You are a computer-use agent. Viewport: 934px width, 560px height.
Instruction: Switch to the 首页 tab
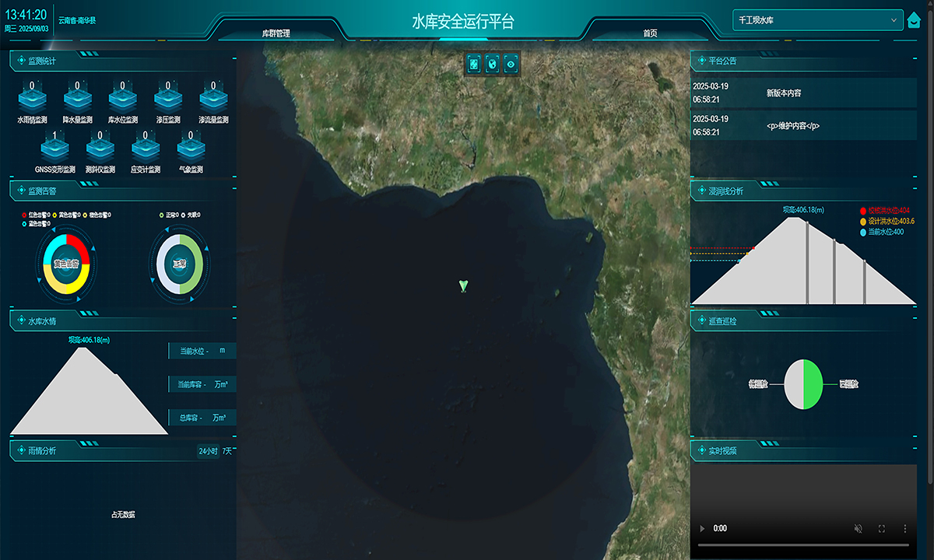click(x=650, y=33)
